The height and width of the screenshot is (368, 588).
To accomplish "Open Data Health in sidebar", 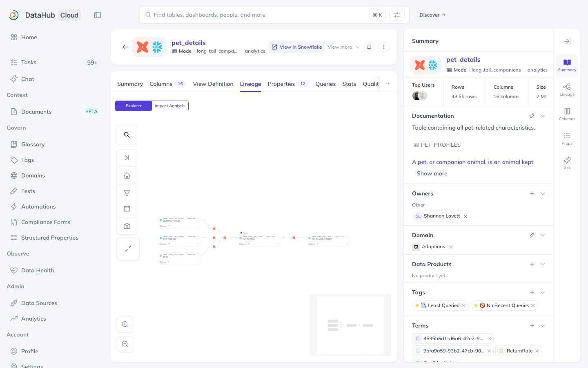I will tap(55, 270).
